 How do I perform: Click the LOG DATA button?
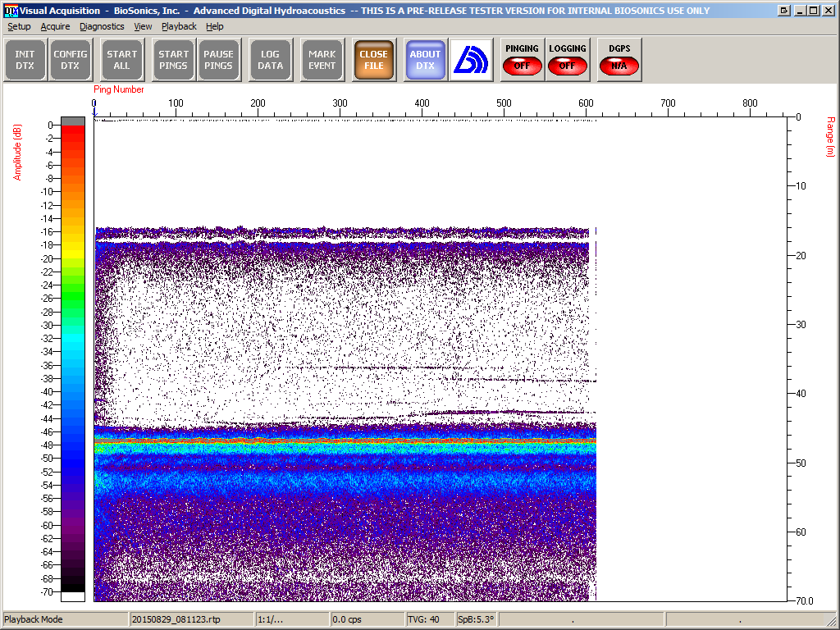point(271,60)
